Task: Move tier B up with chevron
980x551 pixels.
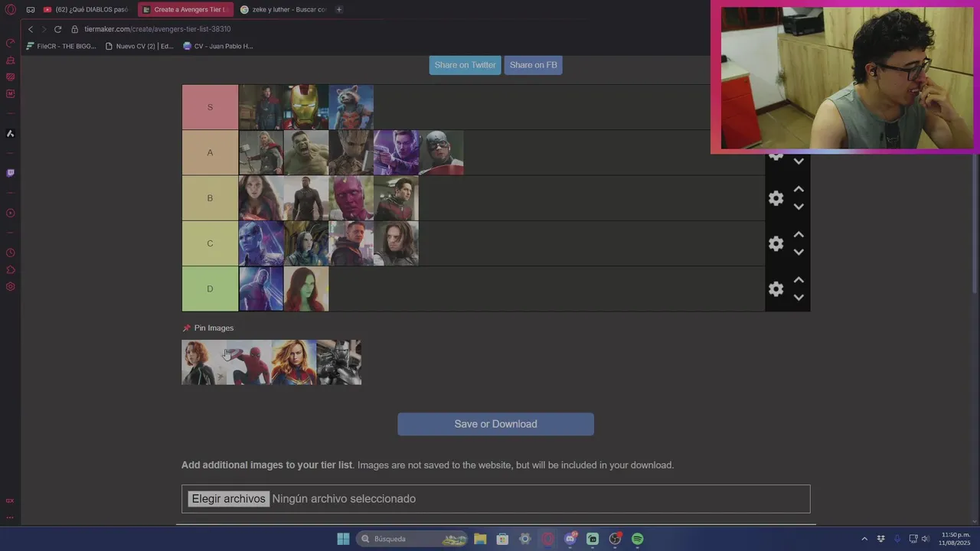Action: pos(799,189)
